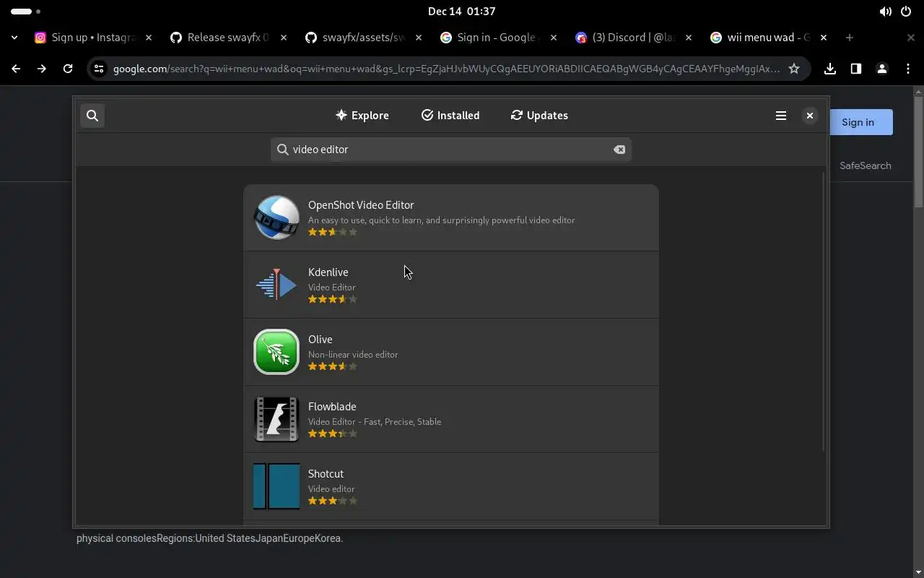Screen dimensions: 924x578
Task: Switch to the Installed tab
Action: pyautogui.click(x=450, y=116)
